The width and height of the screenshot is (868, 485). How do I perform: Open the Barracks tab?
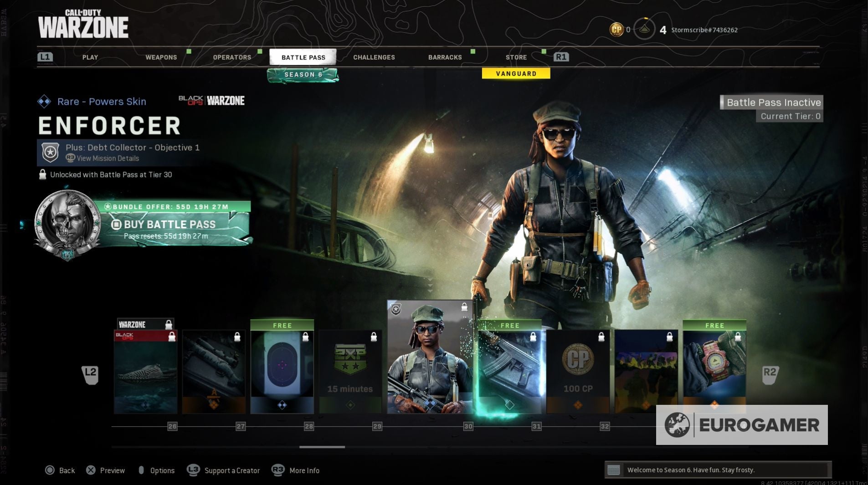[x=445, y=57]
